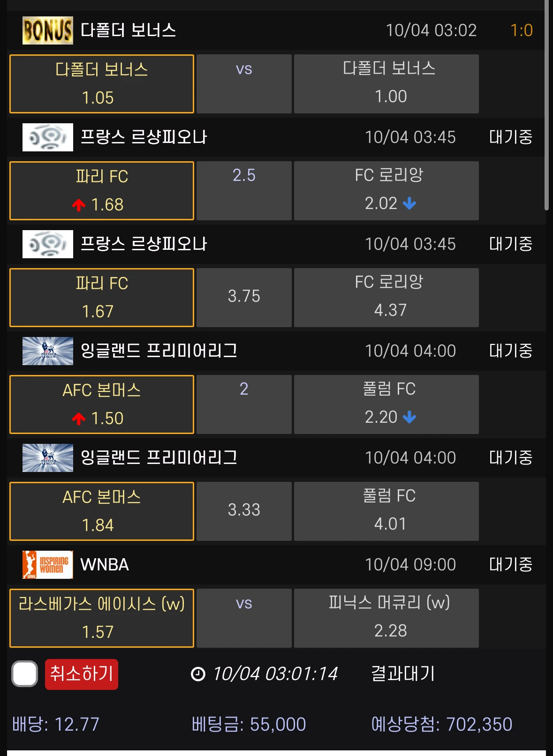This screenshot has height=756, width=553.
Task: Click the blue down arrow beside 2.20
Action: pyautogui.click(x=409, y=417)
